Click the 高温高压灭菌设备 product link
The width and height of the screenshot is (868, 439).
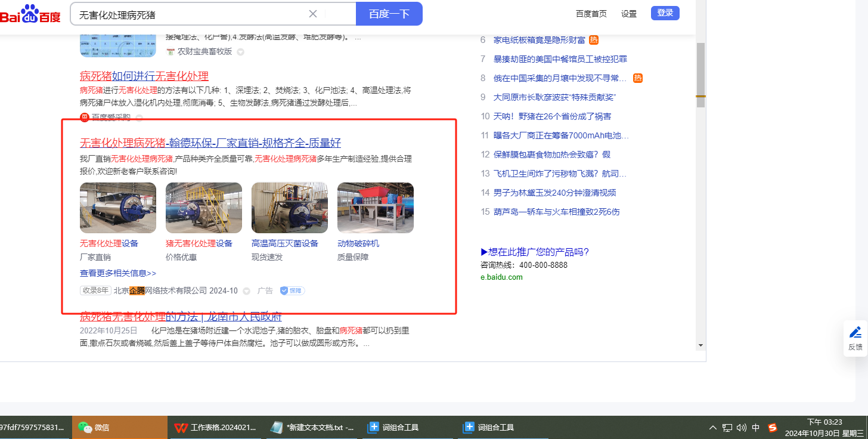point(285,243)
